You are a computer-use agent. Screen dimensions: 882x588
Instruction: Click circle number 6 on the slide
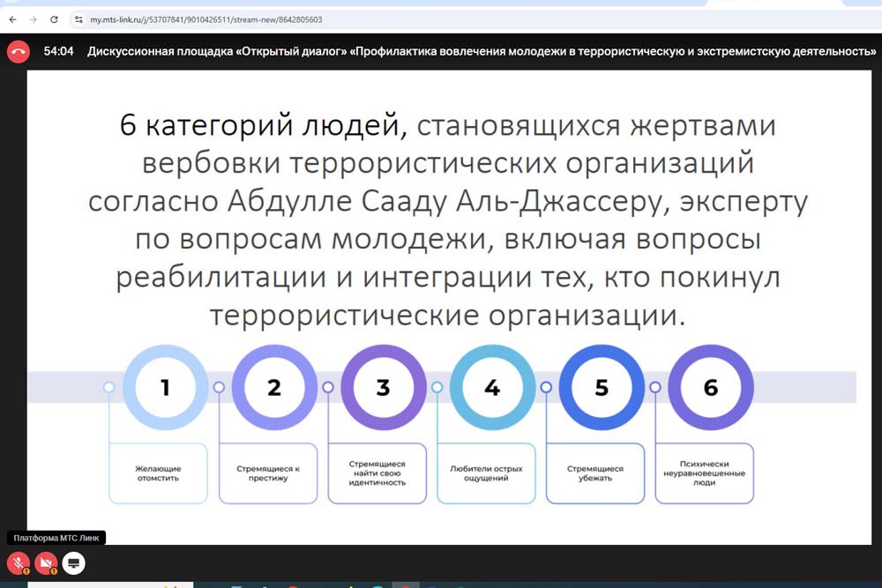(x=711, y=387)
